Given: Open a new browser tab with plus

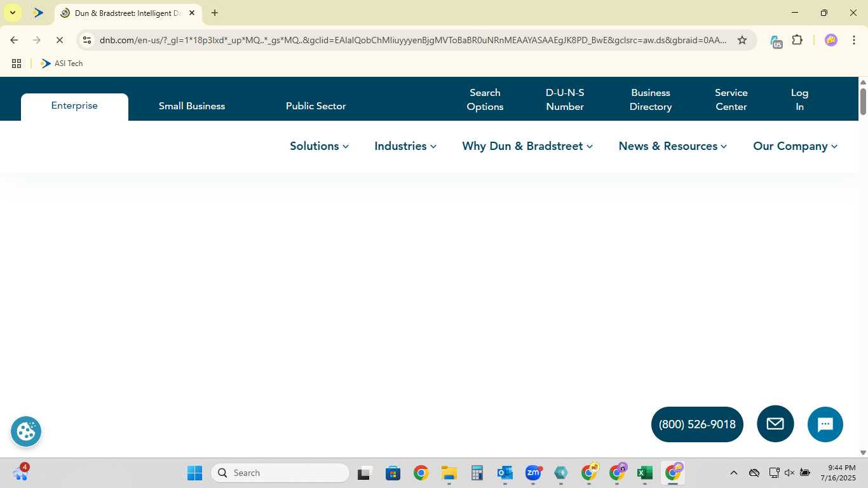Looking at the screenshot, I should point(215,13).
